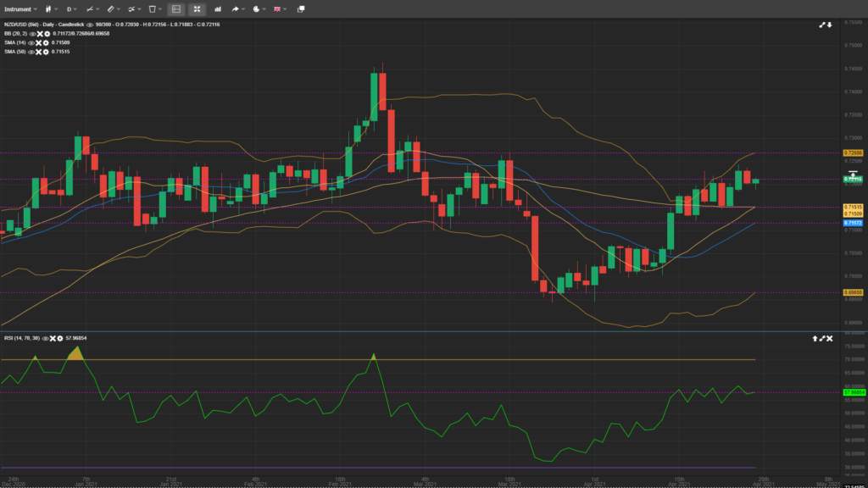
Task: Click the SMA (50) label
Action: pyautogui.click(x=15, y=52)
